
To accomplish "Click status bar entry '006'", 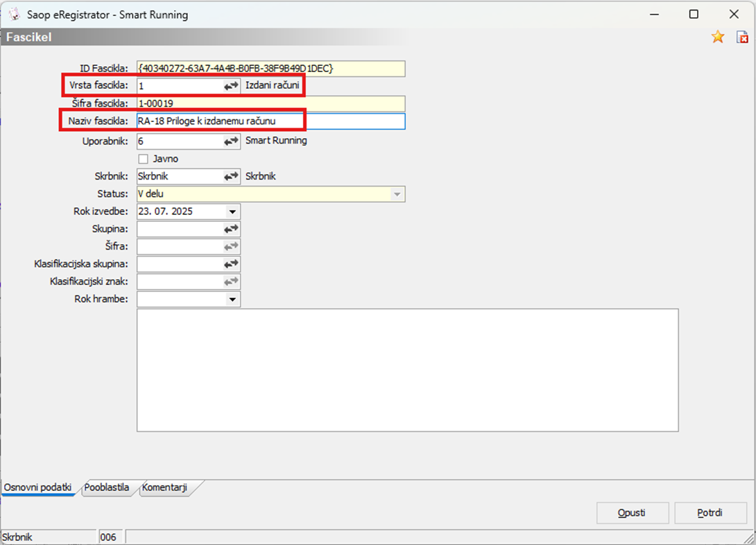I will pyautogui.click(x=108, y=537).
